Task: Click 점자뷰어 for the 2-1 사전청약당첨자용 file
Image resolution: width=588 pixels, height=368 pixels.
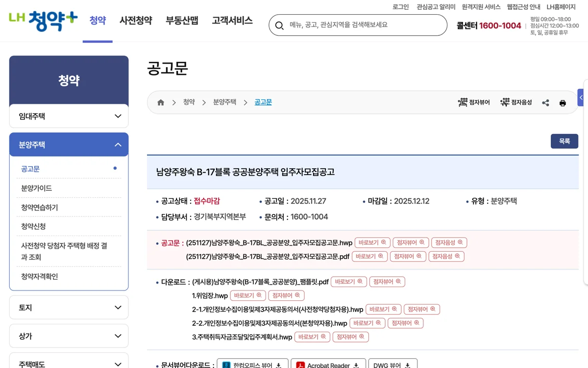Action: 422,309
